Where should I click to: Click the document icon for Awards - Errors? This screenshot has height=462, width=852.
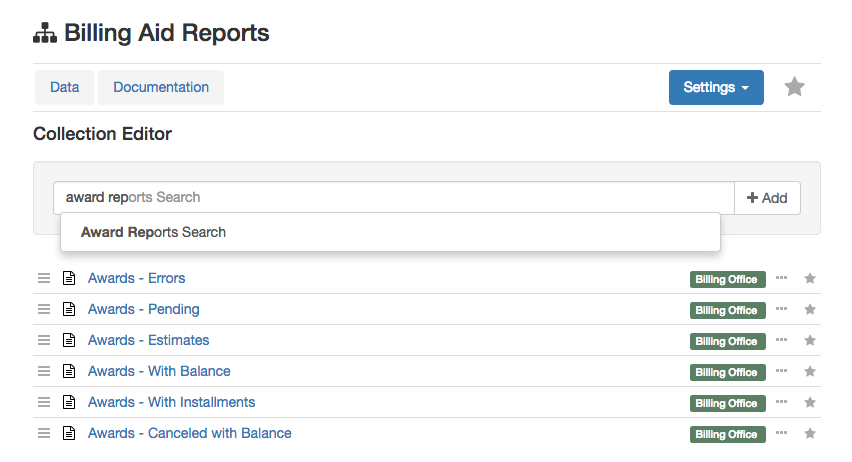click(x=69, y=278)
